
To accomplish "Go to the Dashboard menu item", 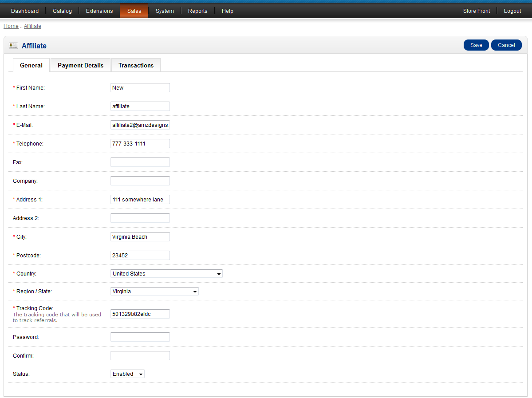I will click(25, 11).
